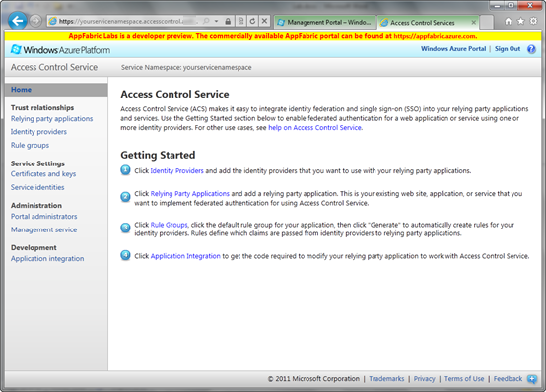The image size is (546, 392).
Task: Click the Internet Explorer page icon in address bar
Action: coord(53,21)
